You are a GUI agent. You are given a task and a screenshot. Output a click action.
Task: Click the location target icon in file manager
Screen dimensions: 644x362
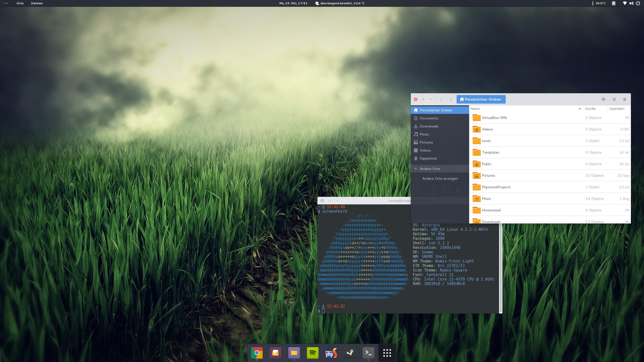coord(603,99)
